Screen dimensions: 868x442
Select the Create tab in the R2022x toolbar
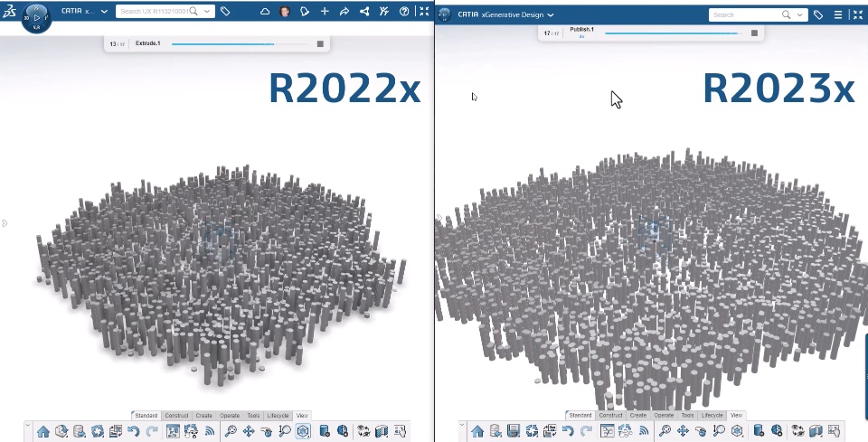click(x=203, y=416)
